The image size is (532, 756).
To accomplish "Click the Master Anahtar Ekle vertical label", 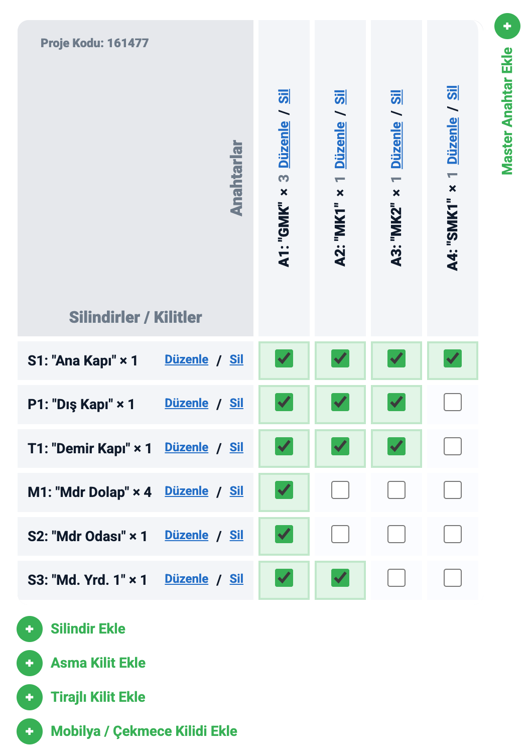I will [507, 111].
